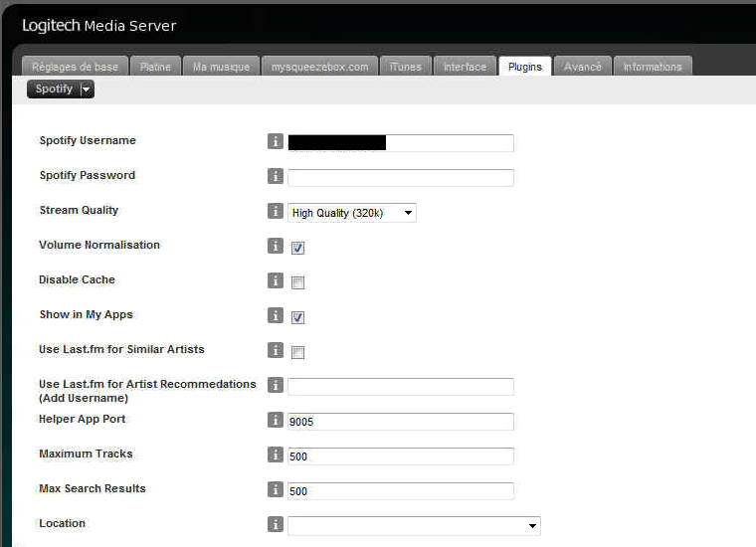This screenshot has width=756, height=547.
Task: Open the Avancé tab
Action: pyautogui.click(x=583, y=67)
